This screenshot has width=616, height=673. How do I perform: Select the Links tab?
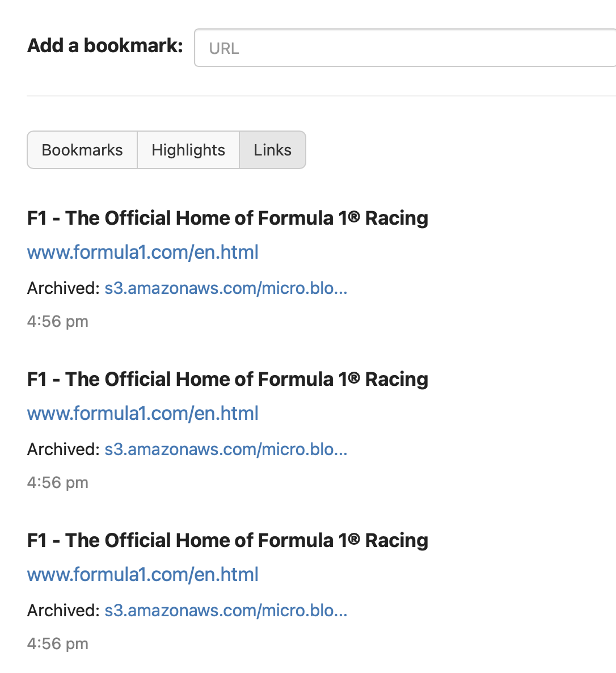[272, 150]
